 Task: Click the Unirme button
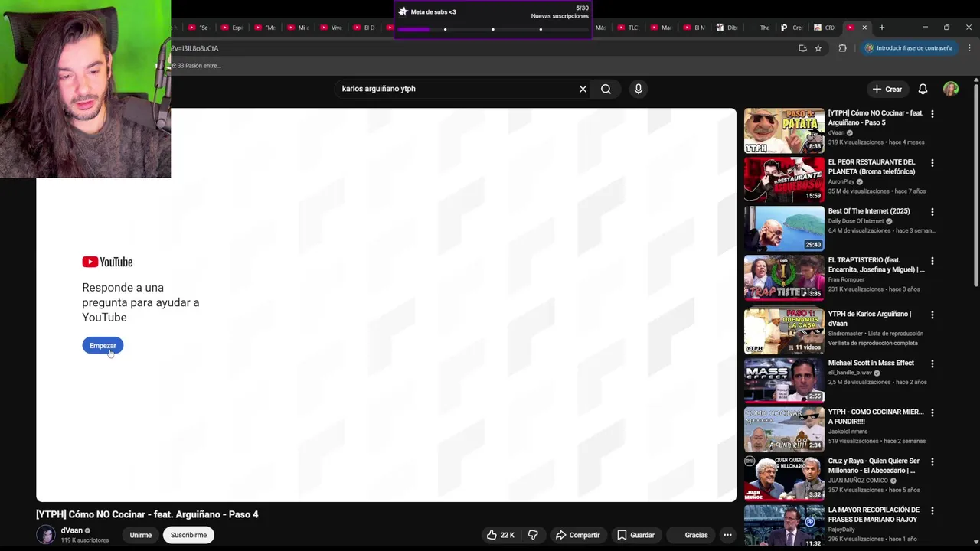tap(140, 535)
